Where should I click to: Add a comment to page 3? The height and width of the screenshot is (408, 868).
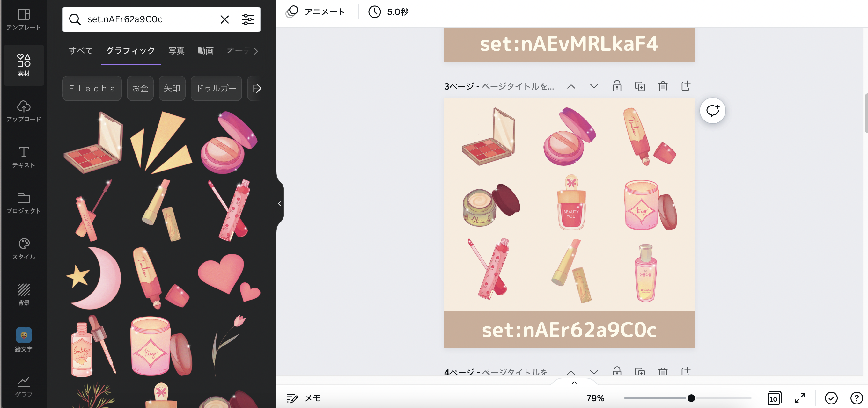coord(713,111)
